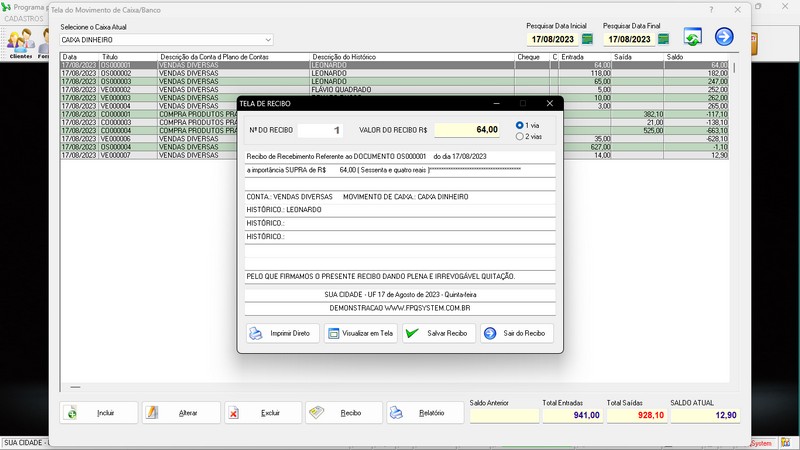Click the SALDO ATUAL value 12,90

click(705, 415)
